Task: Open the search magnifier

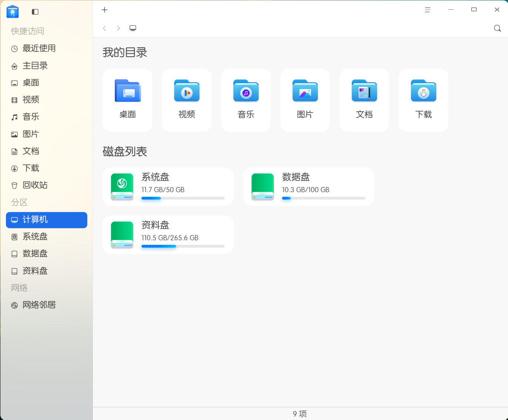Action: coord(497,28)
